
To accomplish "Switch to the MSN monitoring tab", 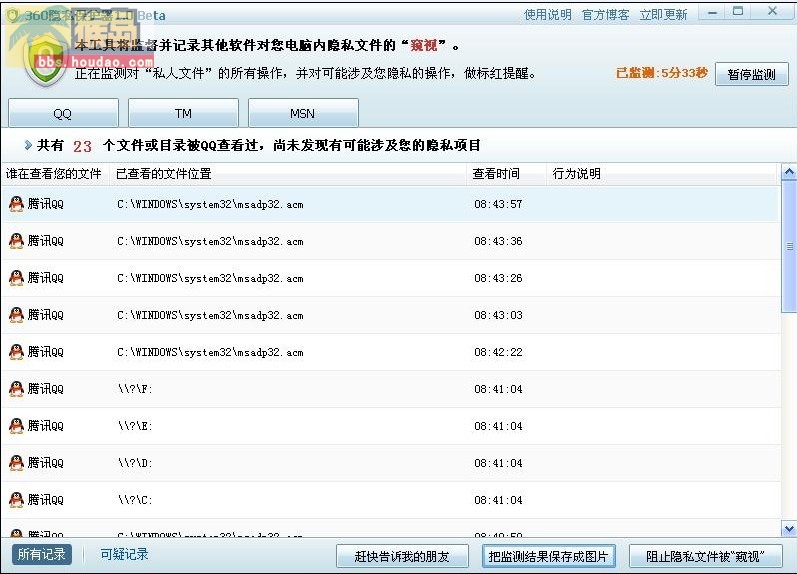I will (303, 113).
